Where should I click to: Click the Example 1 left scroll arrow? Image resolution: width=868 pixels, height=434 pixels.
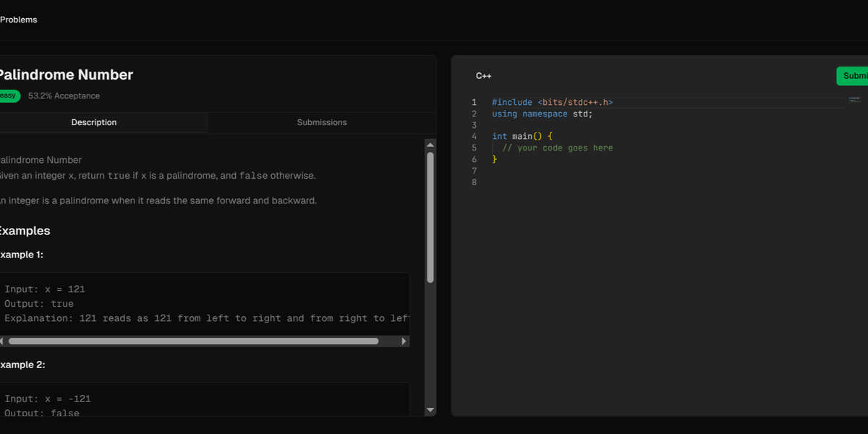[x=2, y=341]
